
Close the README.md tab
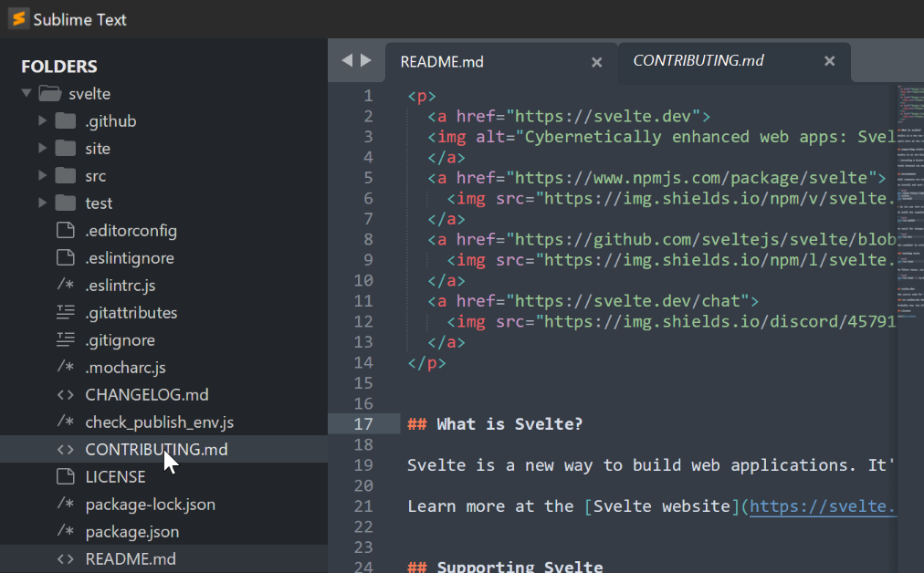point(596,62)
